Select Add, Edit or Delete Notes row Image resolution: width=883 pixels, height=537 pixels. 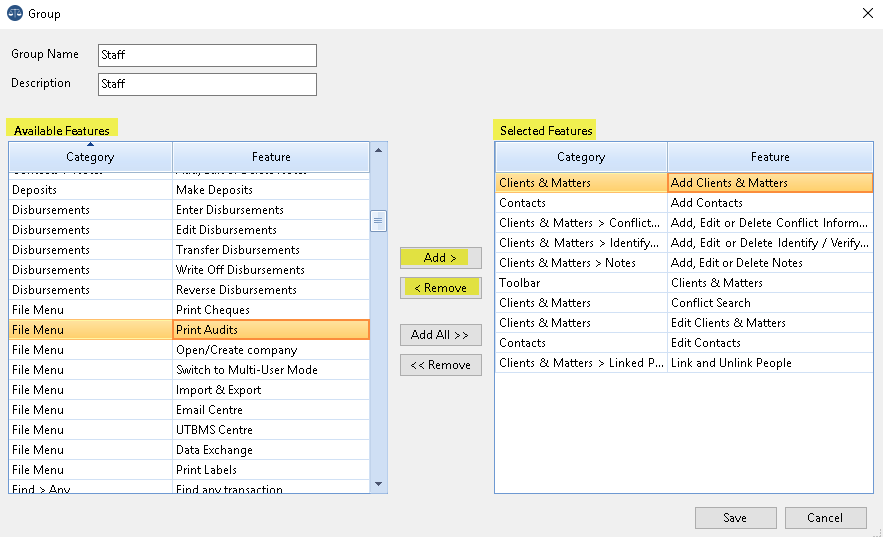point(684,263)
